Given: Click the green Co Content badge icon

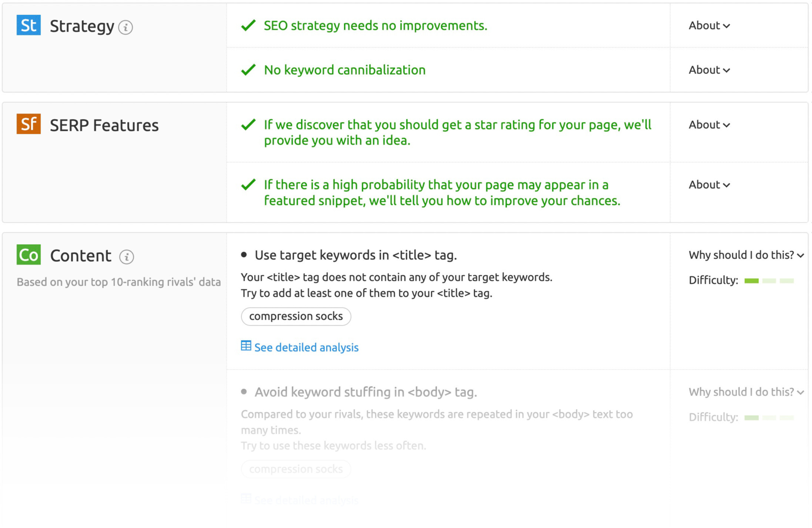Looking at the screenshot, I should point(29,255).
